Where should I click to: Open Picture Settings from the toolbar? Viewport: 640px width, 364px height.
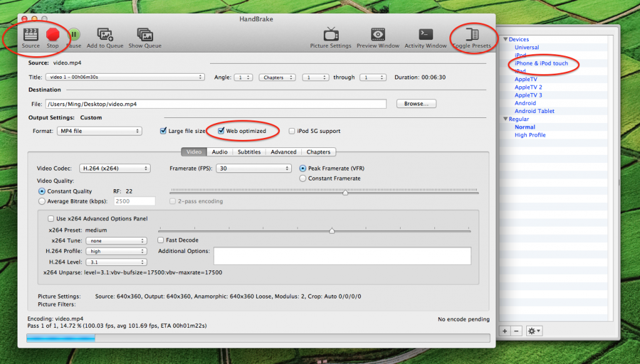click(331, 34)
